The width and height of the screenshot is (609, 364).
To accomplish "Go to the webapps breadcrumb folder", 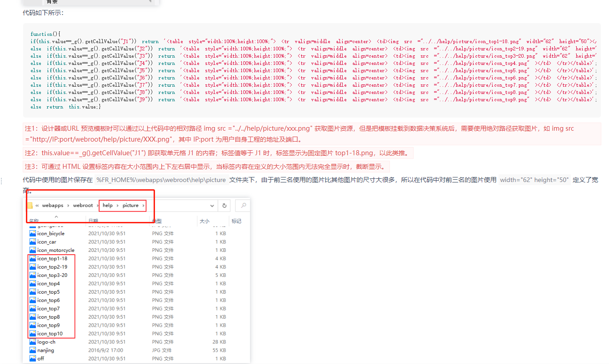I will 53,206.
